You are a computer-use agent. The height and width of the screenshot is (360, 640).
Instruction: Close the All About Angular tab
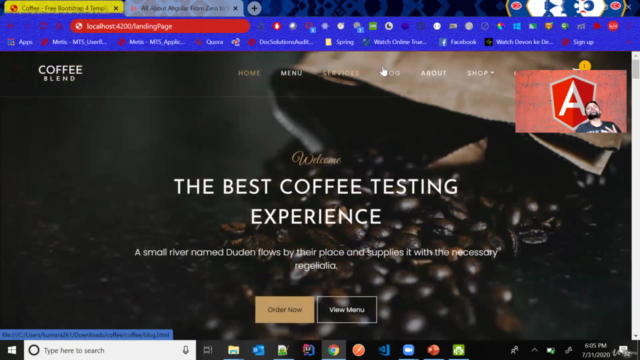tap(236, 8)
